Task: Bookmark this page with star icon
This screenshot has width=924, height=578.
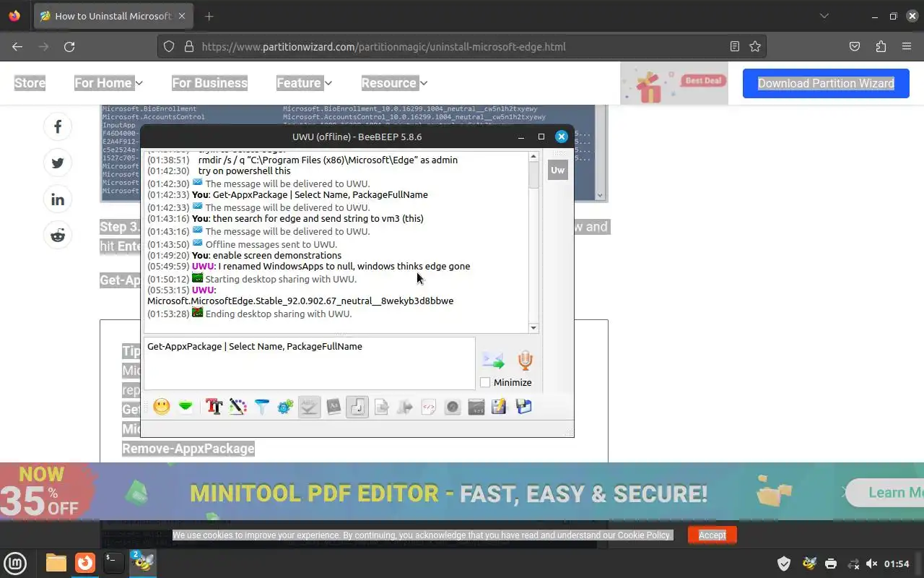Action: pyautogui.click(x=755, y=46)
